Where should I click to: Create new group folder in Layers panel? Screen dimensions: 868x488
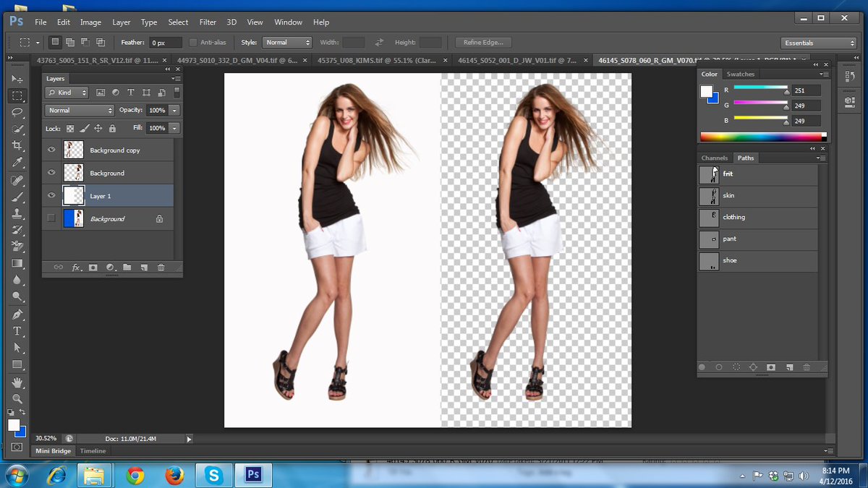coord(127,267)
